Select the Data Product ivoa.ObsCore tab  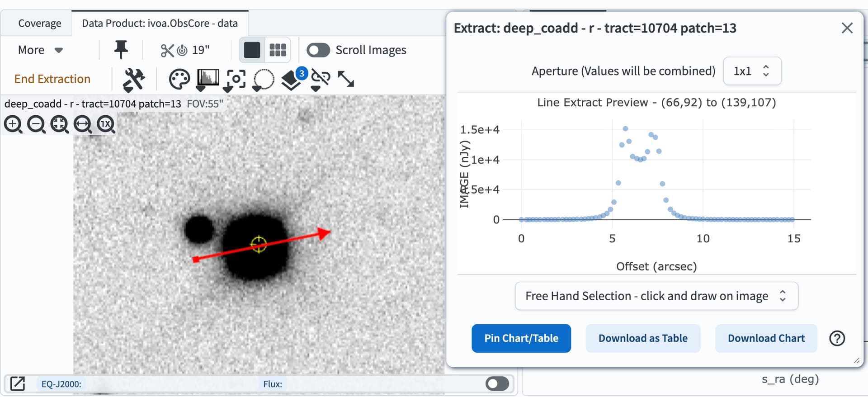pyautogui.click(x=160, y=24)
